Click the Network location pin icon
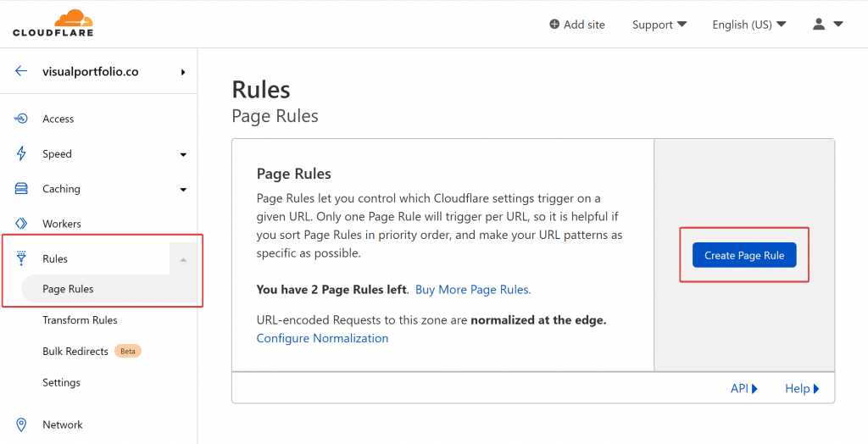 click(21, 425)
